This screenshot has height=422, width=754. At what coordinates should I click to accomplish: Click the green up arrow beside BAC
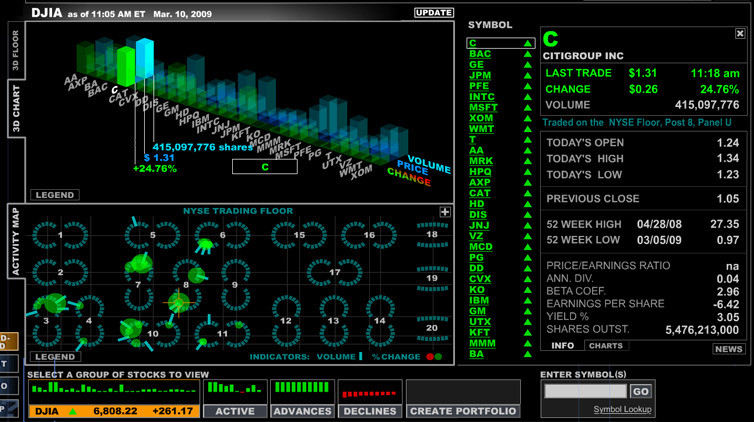tap(527, 54)
